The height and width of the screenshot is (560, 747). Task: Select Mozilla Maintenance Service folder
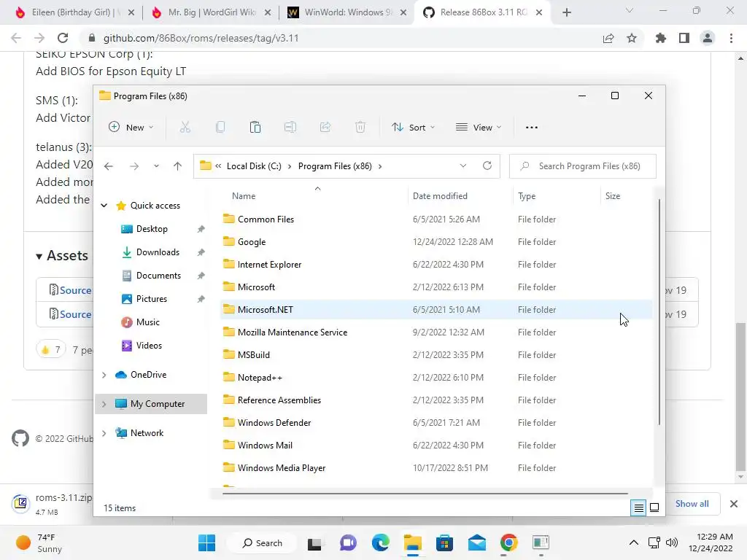(x=436, y=332)
